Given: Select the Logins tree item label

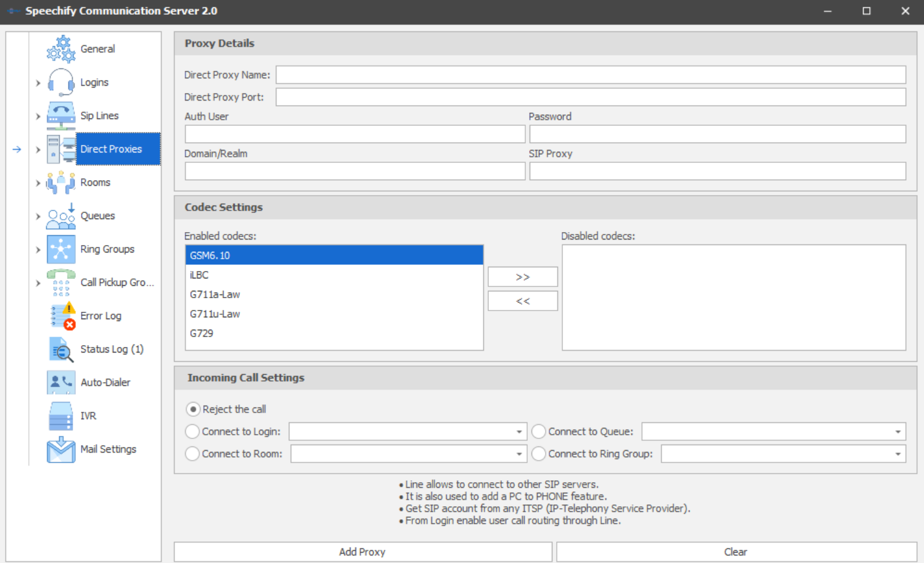Looking at the screenshot, I should (94, 82).
